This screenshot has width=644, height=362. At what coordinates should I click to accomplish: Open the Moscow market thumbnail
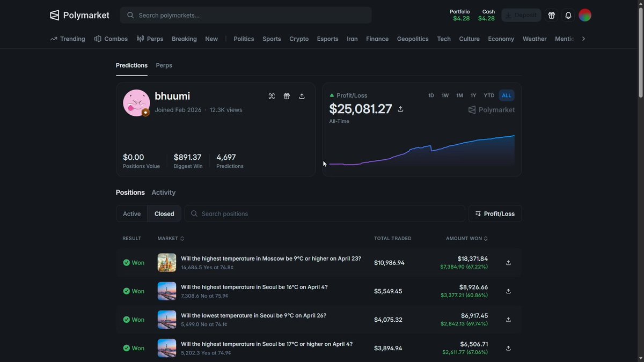click(167, 263)
